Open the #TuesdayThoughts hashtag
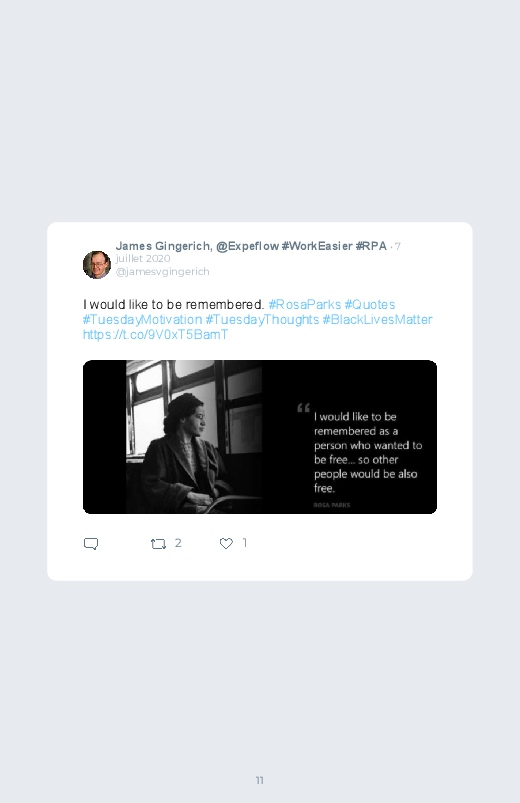The width and height of the screenshot is (520, 803). pos(262,320)
